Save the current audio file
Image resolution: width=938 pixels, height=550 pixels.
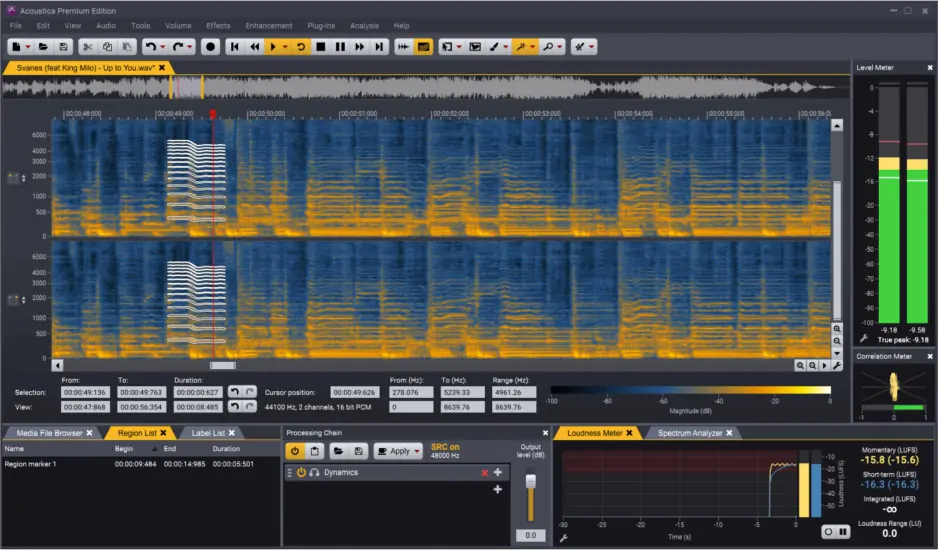point(63,46)
